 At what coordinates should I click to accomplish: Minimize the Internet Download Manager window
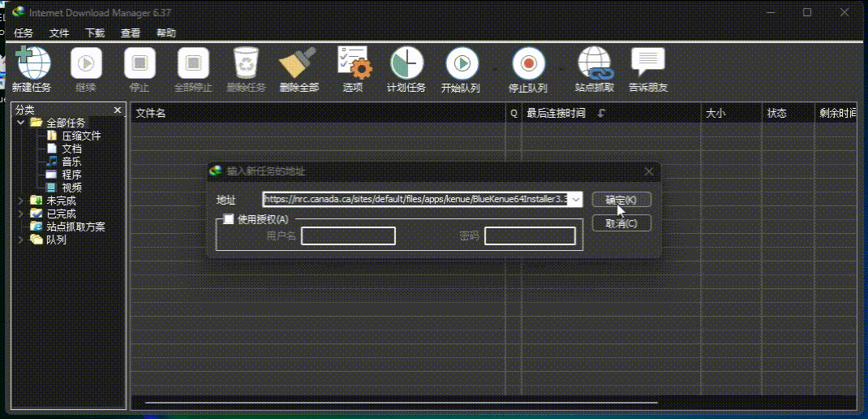point(770,12)
